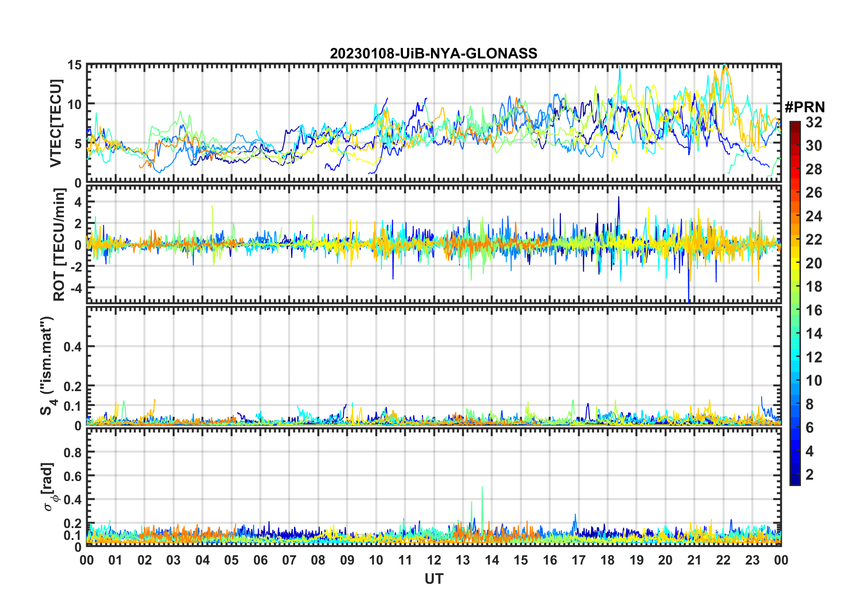Click x-axis tick label 06
868x607 pixels.
click(x=260, y=560)
